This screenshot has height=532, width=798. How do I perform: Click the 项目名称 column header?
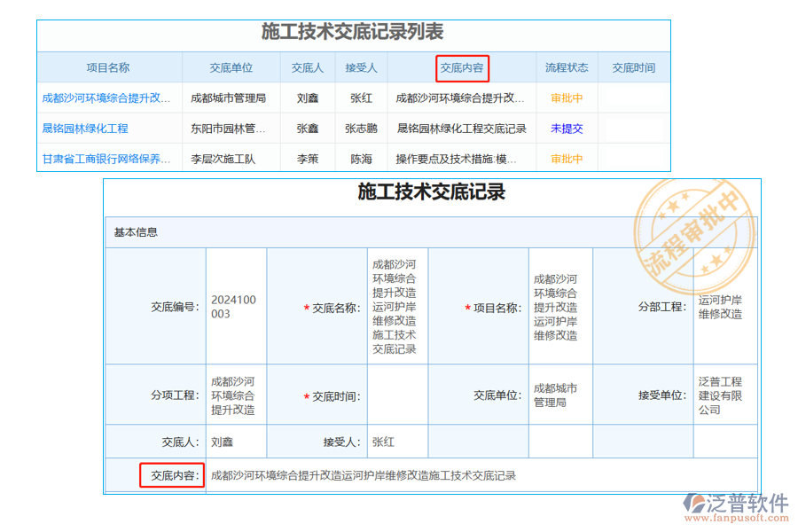tap(109, 67)
